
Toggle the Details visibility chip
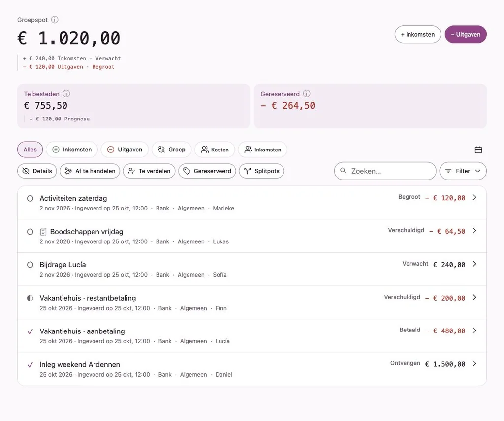tap(37, 171)
